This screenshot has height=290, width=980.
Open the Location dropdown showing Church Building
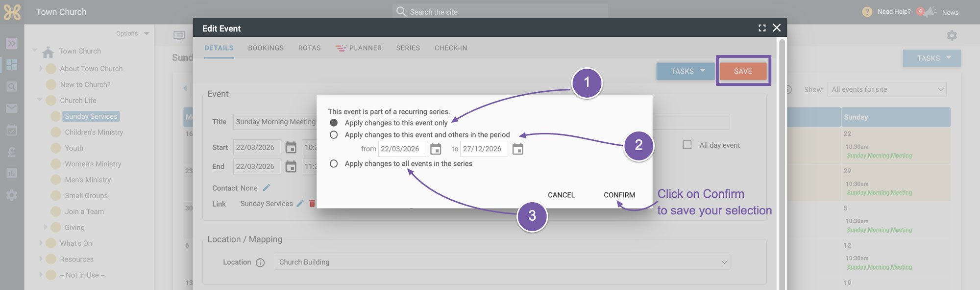502,262
